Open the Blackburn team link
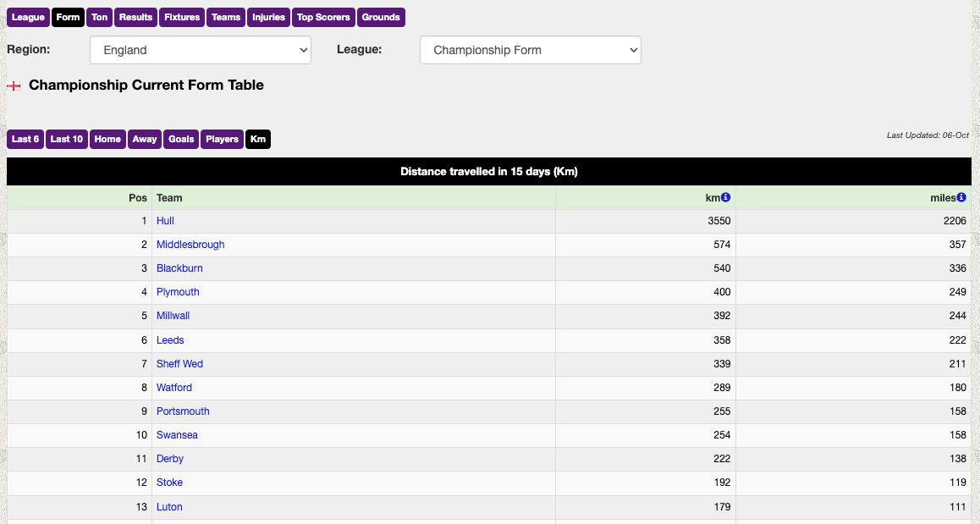This screenshot has height=524, width=980. point(179,268)
